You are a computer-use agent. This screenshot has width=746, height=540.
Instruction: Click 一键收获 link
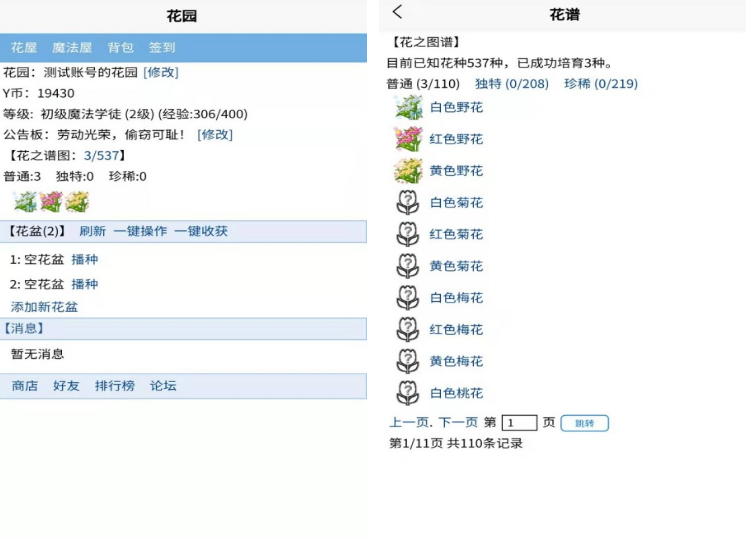[201, 231]
